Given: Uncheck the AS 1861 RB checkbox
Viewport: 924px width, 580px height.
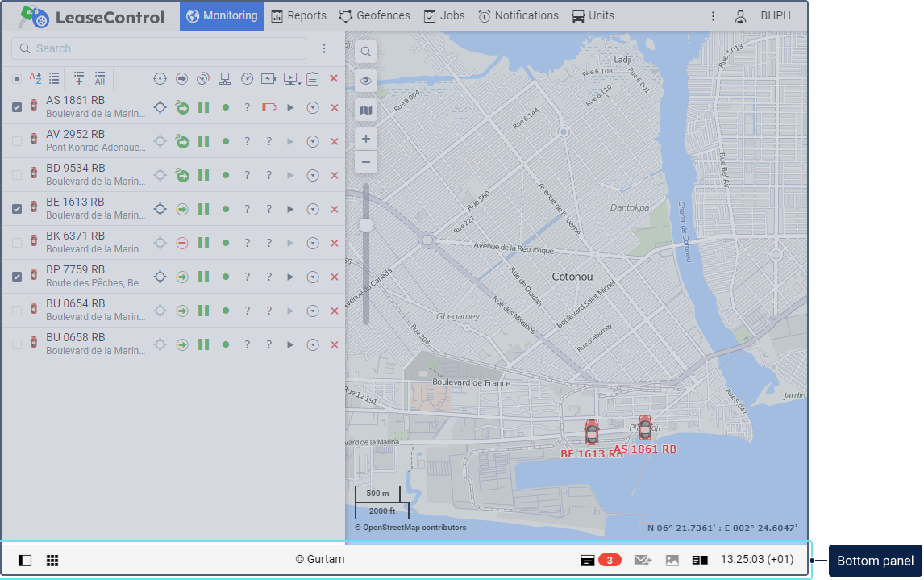Looking at the screenshot, I should coord(17,107).
